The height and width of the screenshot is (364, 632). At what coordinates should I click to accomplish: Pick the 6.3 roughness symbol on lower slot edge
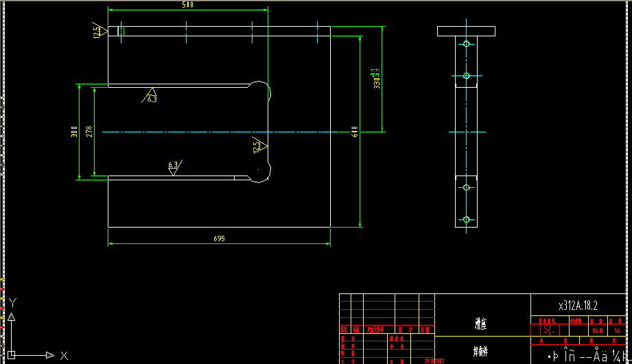[x=175, y=167]
